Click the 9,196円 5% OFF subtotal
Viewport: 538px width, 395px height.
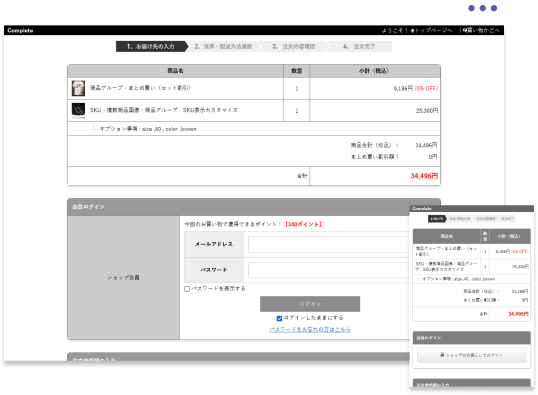click(x=416, y=89)
